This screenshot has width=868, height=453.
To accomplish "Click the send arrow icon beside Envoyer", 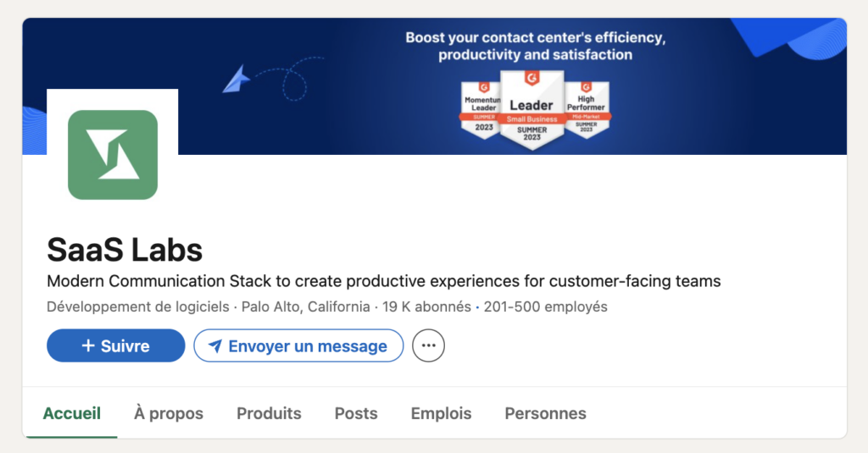I will coord(215,345).
